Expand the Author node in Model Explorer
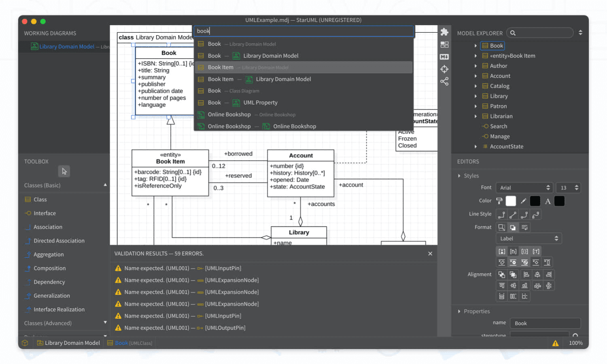This screenshot has height=364, width=607. tap(475, 66)
